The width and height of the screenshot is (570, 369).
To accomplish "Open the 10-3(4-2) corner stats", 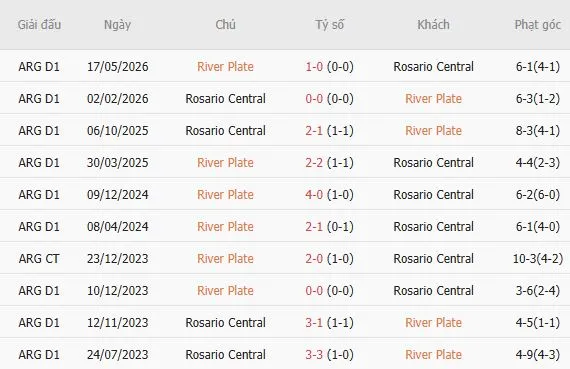I will (538, 258).
